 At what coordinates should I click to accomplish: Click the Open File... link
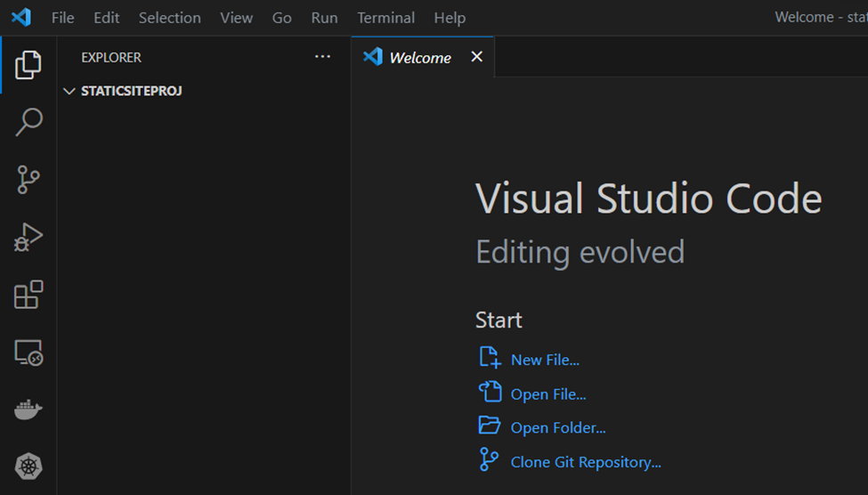point(548,394)
